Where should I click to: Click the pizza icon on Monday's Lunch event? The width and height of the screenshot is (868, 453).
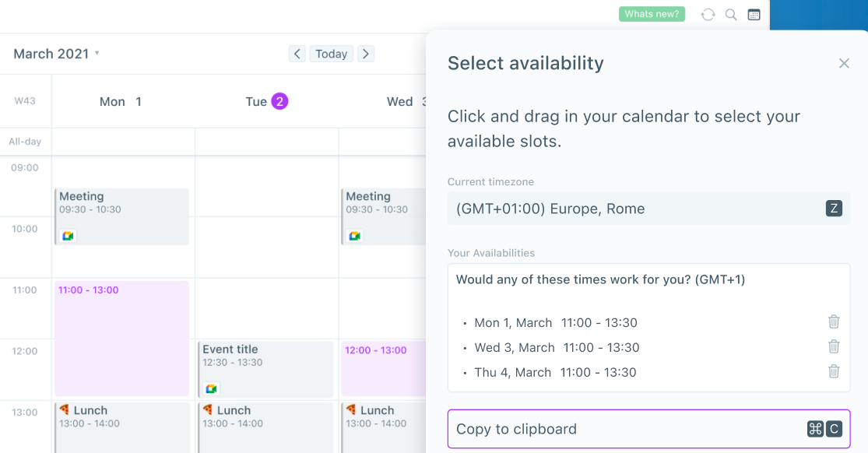[65, 410]
